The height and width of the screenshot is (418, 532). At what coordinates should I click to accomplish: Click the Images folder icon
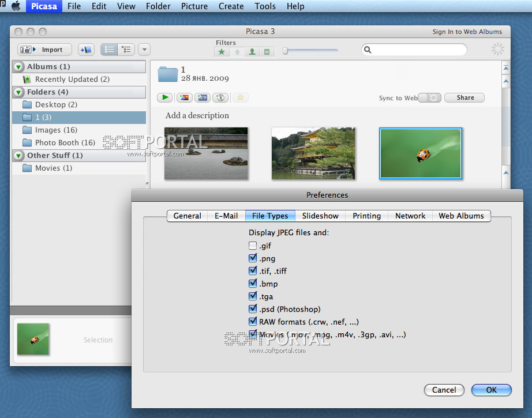pos(27,130)
